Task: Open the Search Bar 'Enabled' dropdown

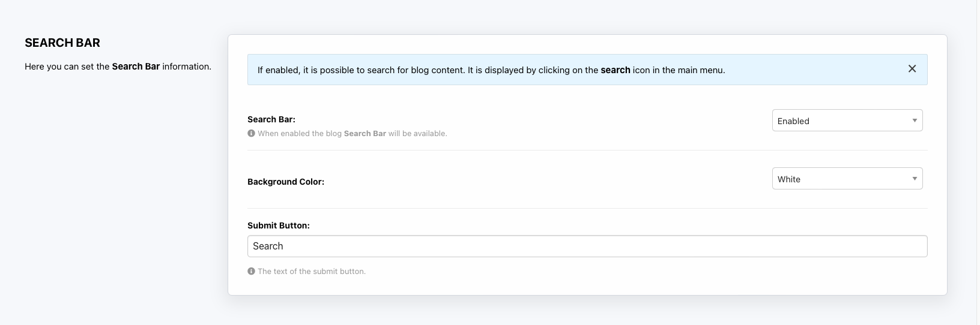Action: coord(841,121)
